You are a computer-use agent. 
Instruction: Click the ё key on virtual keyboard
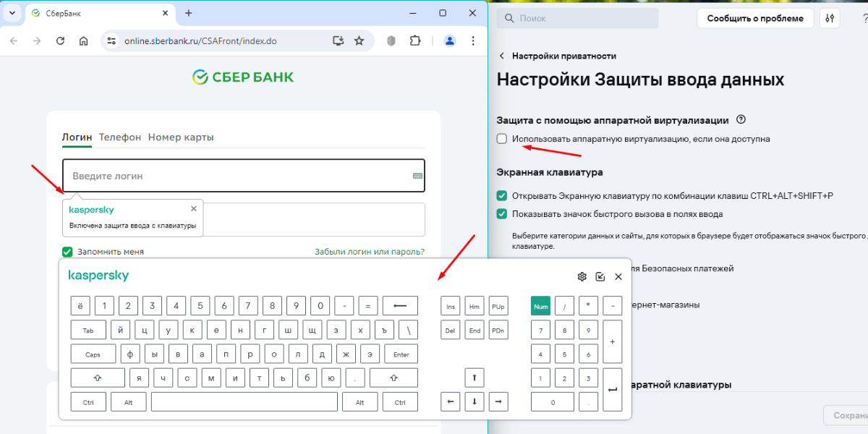[80, 306]
